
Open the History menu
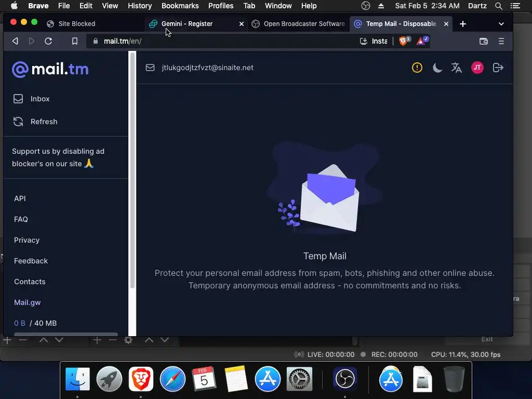[x=139, y=6]
